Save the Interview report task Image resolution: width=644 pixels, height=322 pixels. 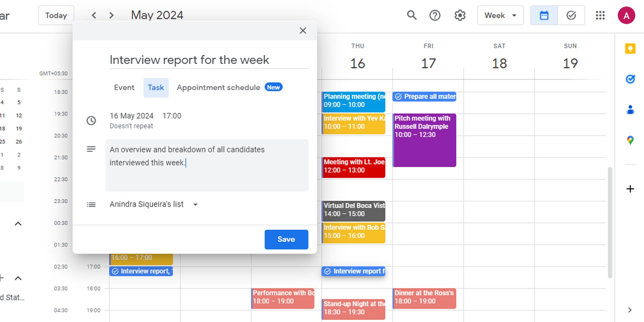click(286, 239)
